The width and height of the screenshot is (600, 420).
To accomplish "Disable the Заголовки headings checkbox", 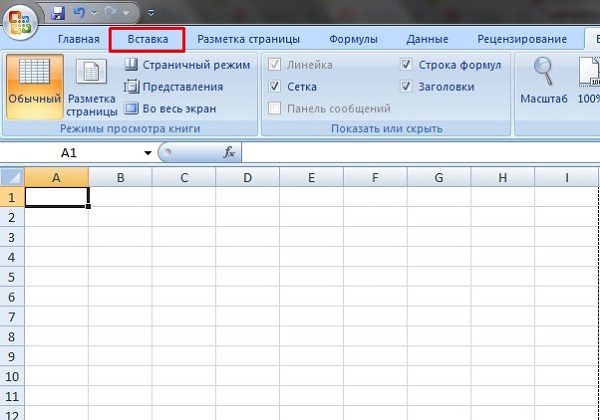I will point(406,87).
